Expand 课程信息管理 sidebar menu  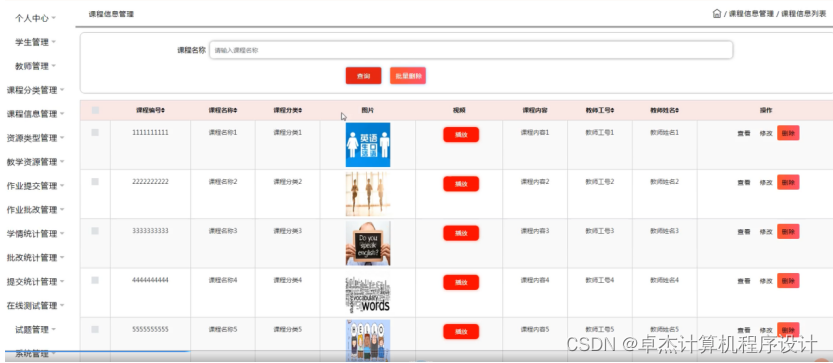35,114
